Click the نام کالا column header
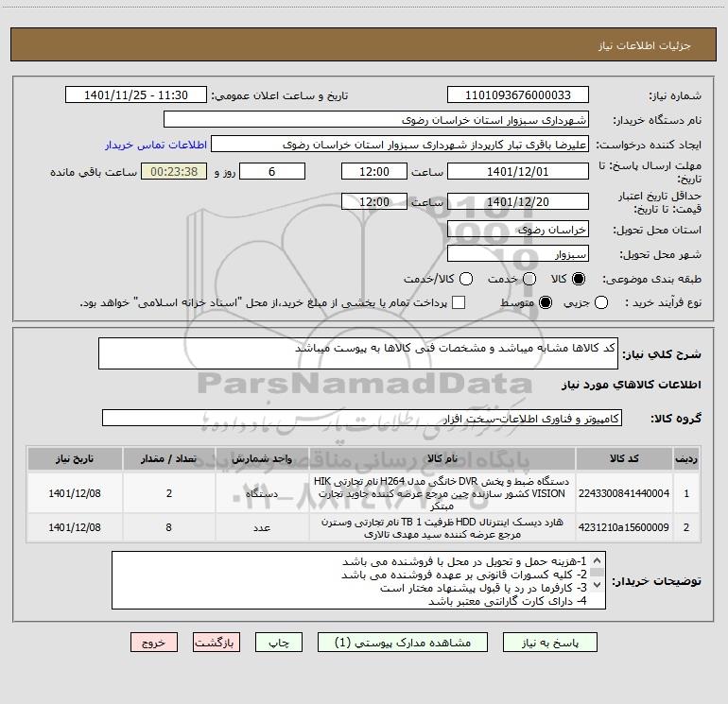The height and width of the screenshot is (704, 728). (442, 458)
